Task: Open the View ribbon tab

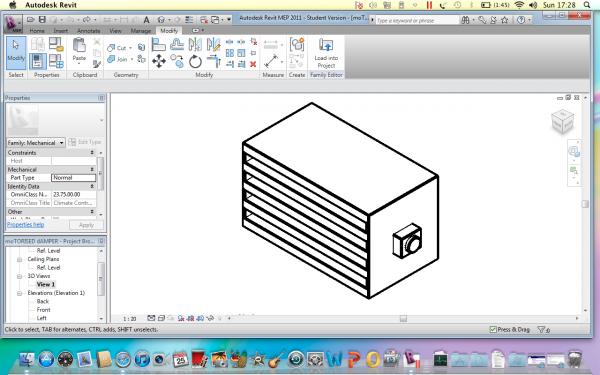Action: tap(115, 31)
